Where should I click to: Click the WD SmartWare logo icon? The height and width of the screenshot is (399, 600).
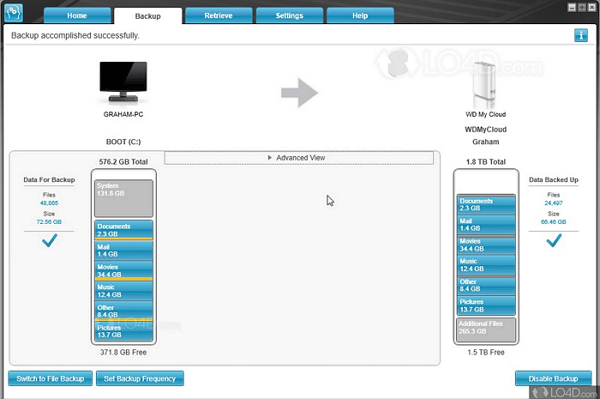click(x=13, y=12)
